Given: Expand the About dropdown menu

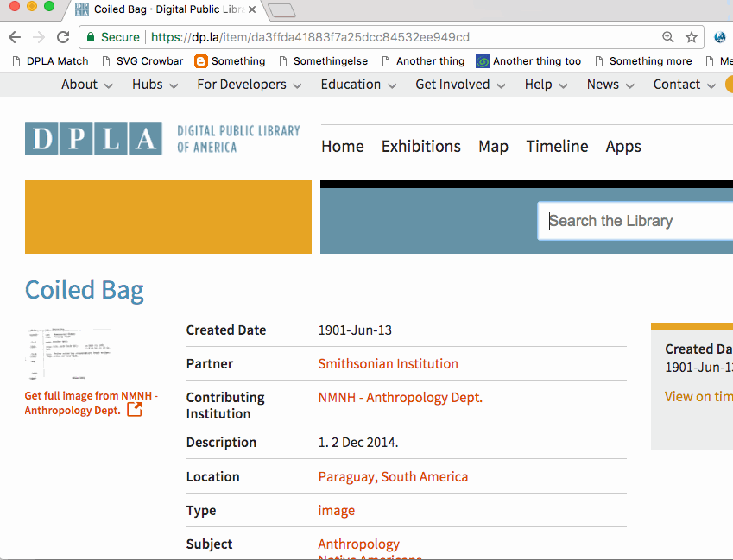Looking at the screenshot, I should (x=87, y=85).
